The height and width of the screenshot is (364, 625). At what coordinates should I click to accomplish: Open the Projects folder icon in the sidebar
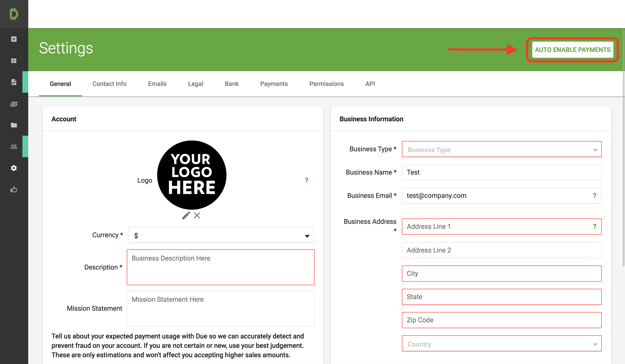pyautogui.click(x=14, y=125)
